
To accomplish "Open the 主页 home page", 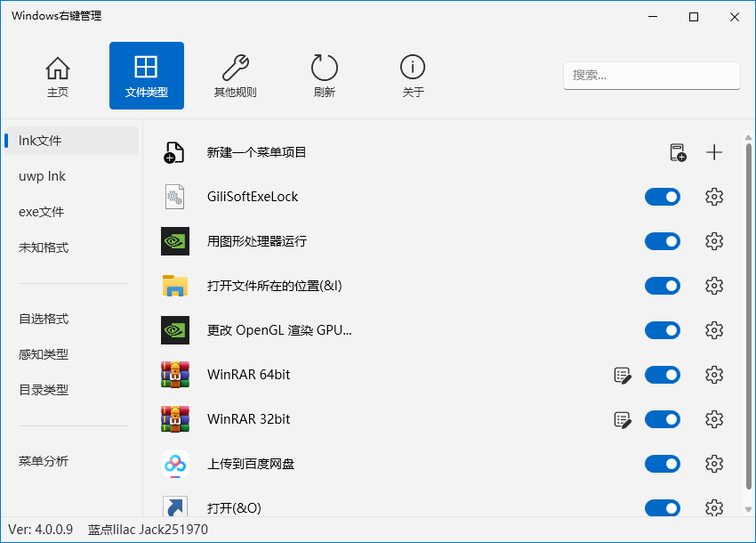I will click(x=58, y=76).
